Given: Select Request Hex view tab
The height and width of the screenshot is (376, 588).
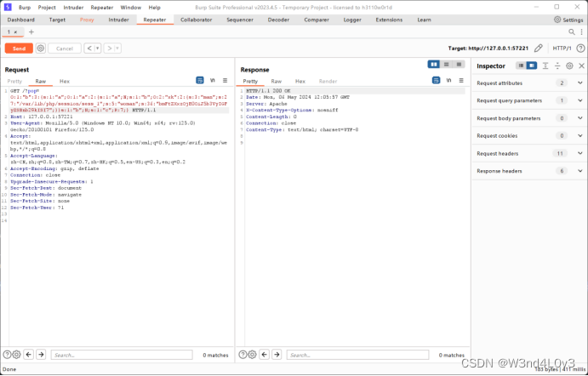Looking at the screenshot, I should [x=65, y=81].
